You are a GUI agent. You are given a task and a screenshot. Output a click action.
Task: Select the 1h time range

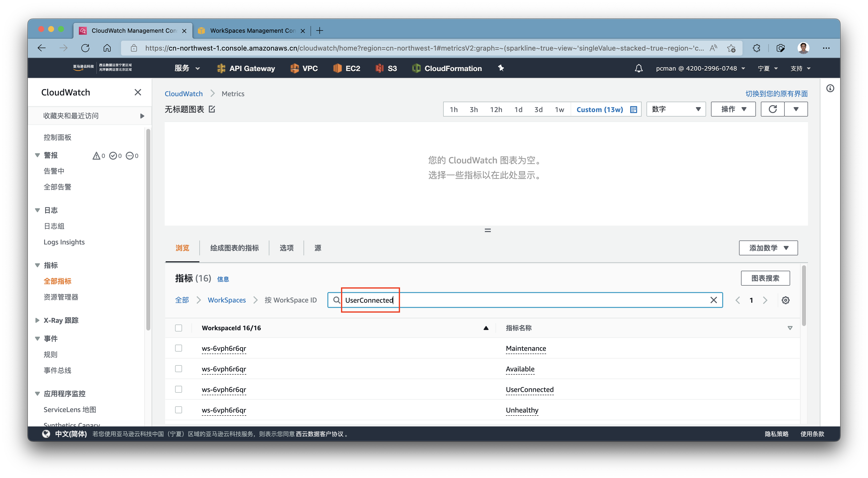(454, 110)
